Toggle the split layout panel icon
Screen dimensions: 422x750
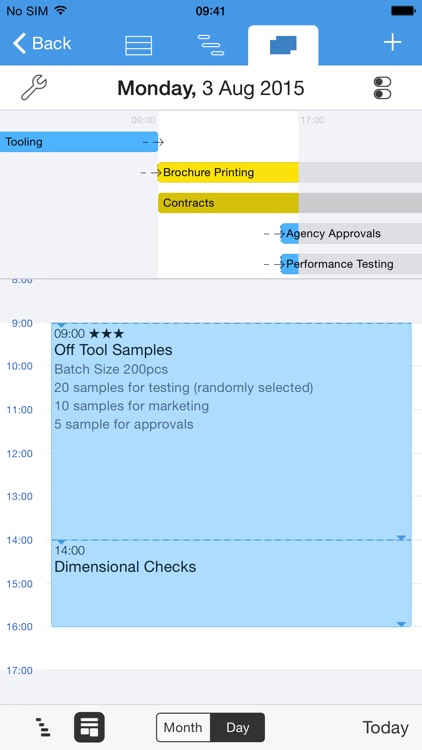coord(89,728)
